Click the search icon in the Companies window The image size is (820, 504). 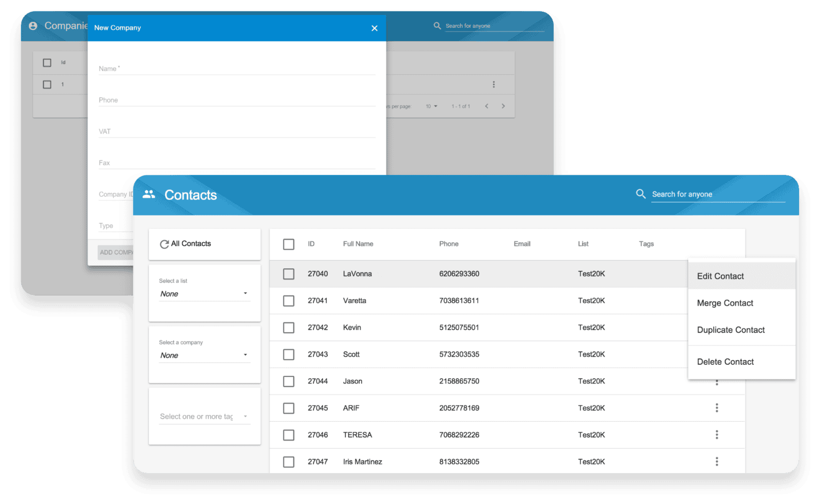click(x=437, y=25)
